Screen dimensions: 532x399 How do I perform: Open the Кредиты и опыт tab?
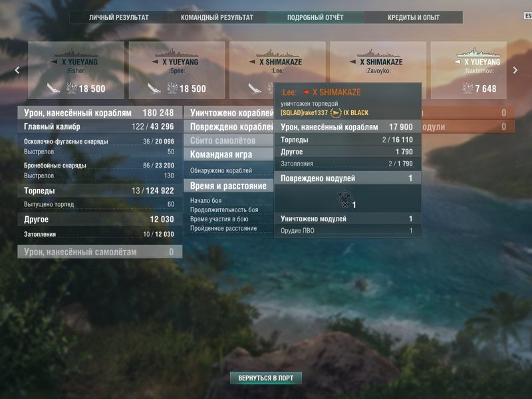(x=413, y=17)
